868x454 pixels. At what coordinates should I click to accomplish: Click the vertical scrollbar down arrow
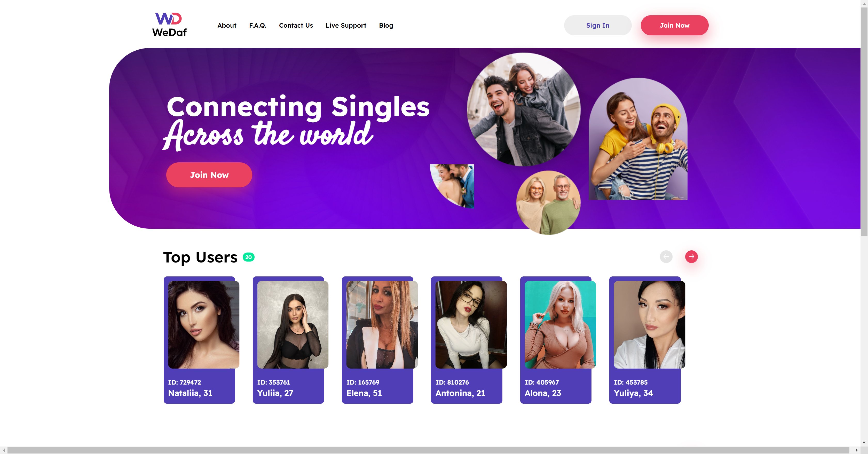point(864,442)
